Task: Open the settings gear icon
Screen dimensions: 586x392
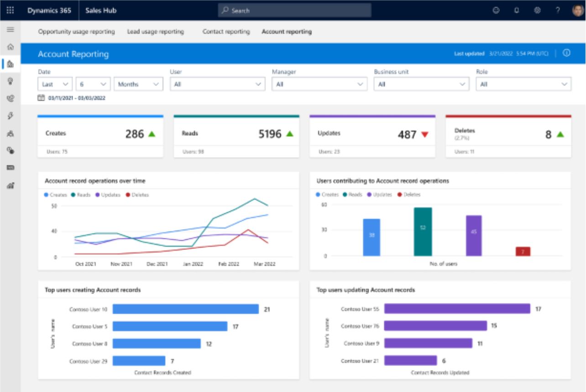Action: click(x=537, y=10)
